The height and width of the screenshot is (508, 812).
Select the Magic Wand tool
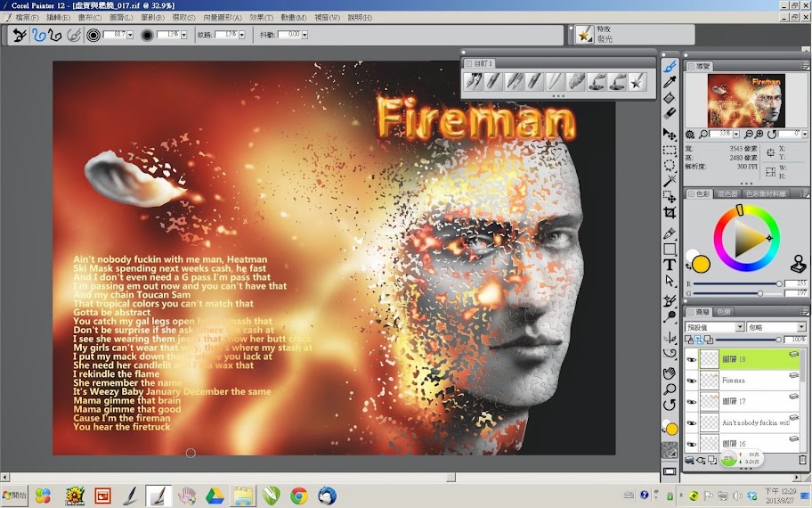pyautogui.click(x=670, y=180)
